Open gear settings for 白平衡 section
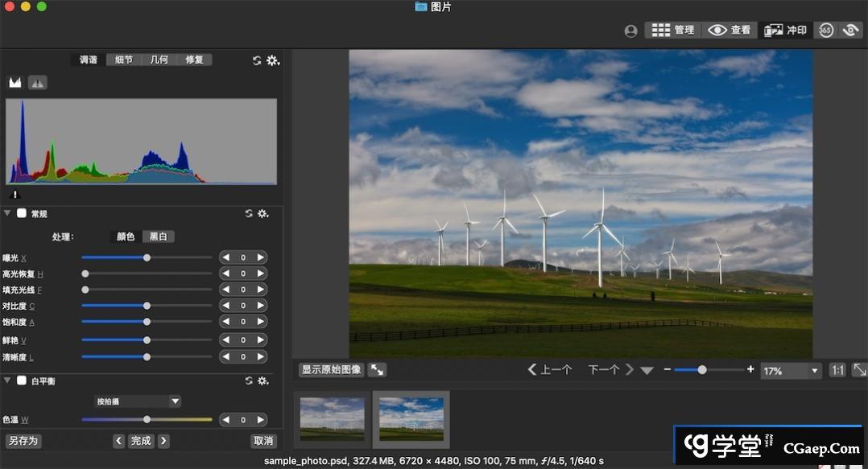 [x=262, y=381]
